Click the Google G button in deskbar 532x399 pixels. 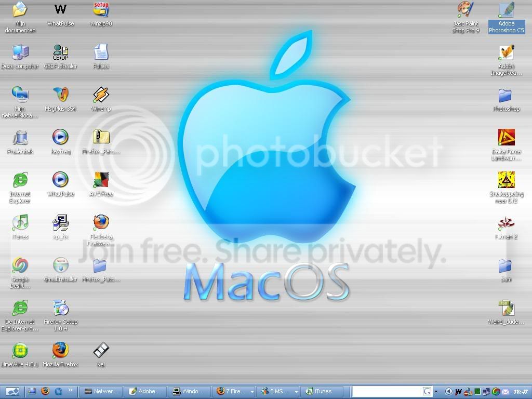coord(427,392)
